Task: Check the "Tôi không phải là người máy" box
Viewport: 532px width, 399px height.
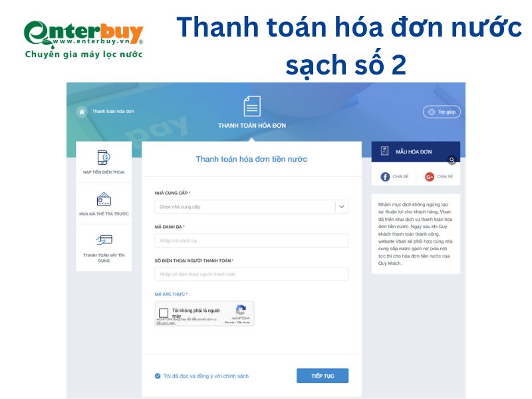Action: 164,313
